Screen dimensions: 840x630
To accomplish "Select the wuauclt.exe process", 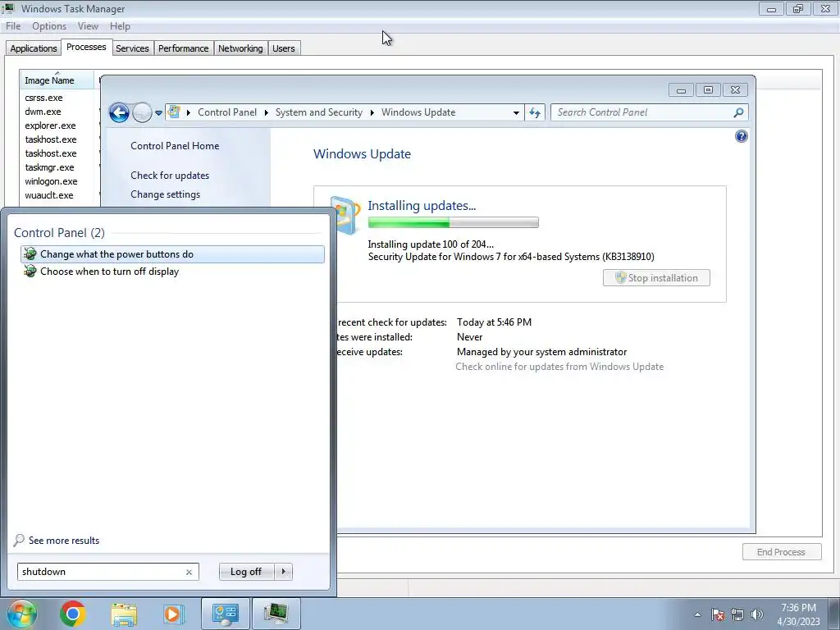I will 48,195.
